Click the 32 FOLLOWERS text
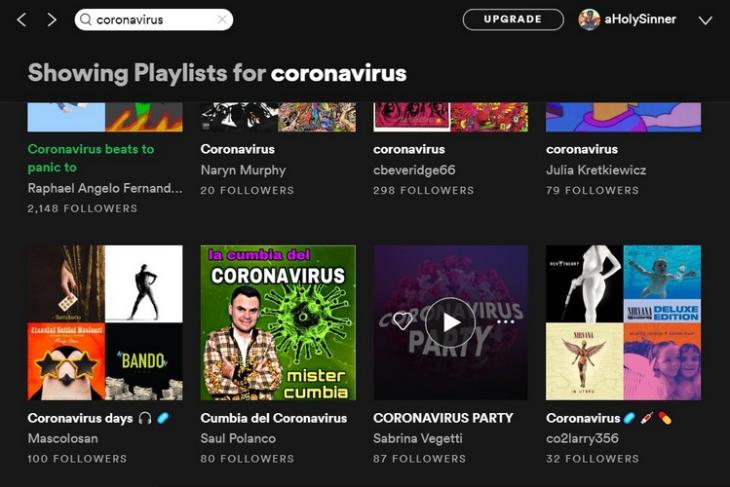 [x=592, y=459]
